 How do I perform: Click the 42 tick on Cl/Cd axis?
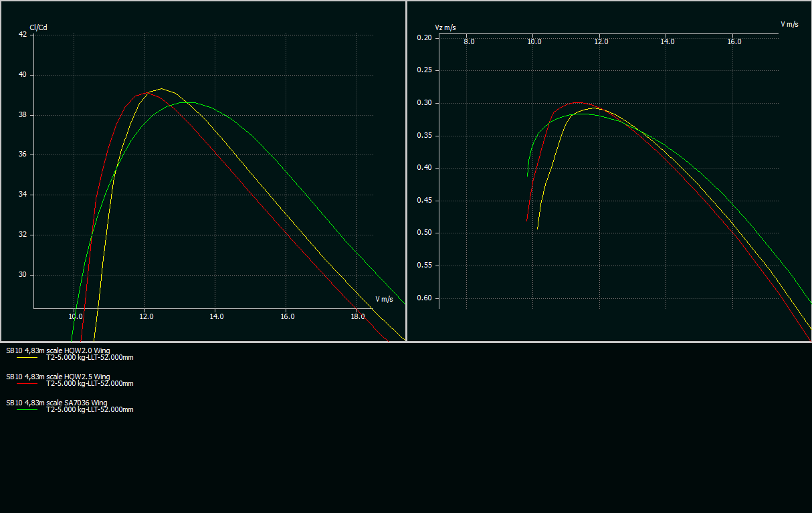(x=23, y=35)
